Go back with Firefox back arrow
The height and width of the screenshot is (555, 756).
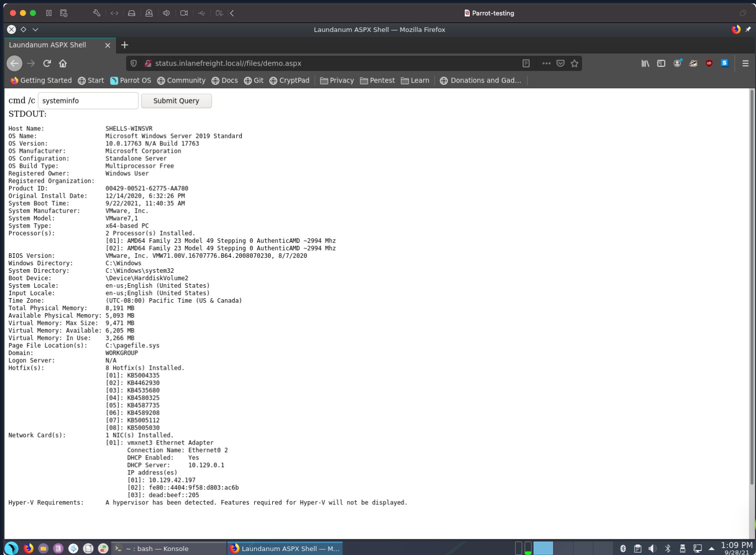pos(14,63)
